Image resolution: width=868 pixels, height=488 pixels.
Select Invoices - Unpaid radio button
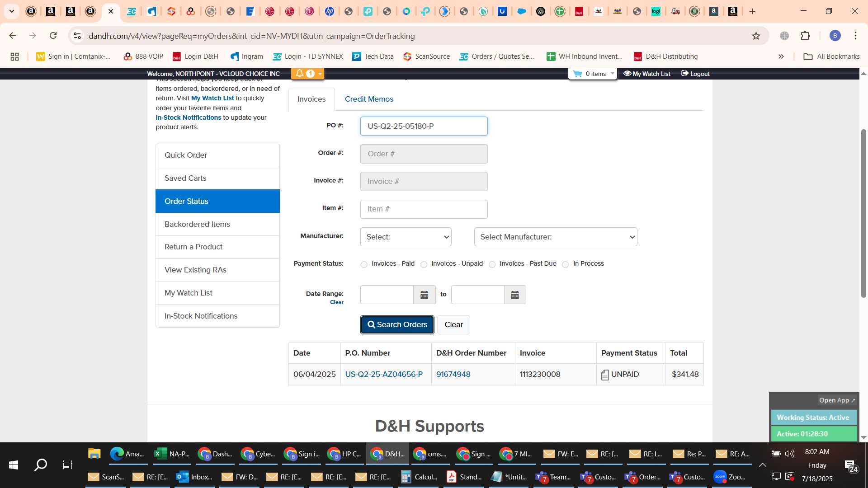424,264
